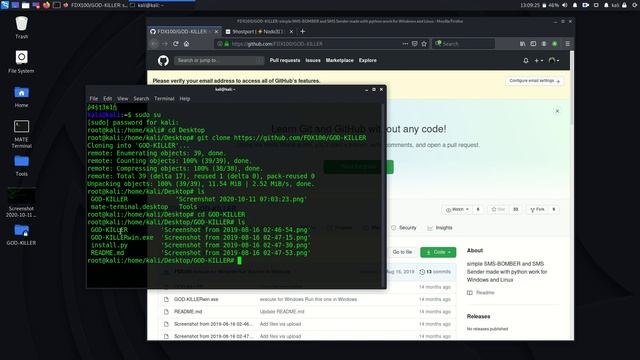Dismiss the Learn Git and GitHub banner
640x360 pixels.
click(x=557, y=111)
